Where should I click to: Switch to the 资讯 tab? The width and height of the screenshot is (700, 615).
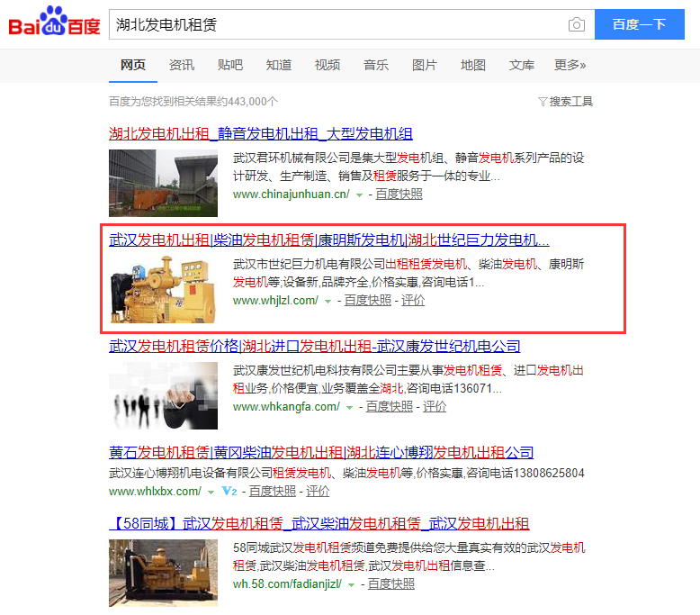(181, 65)
